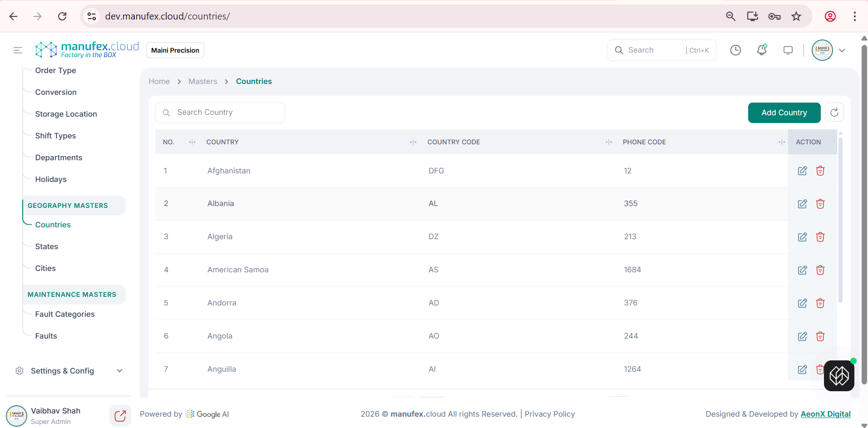Screen dimensions: 868x428
Task: Refresh the countries table
Action: (x=834, y=113)
